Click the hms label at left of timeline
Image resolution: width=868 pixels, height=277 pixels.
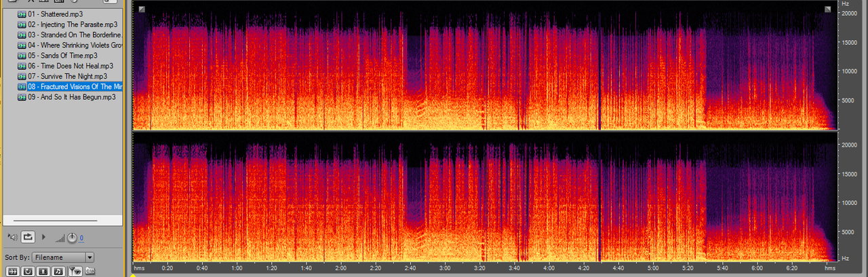pos(140,269)
